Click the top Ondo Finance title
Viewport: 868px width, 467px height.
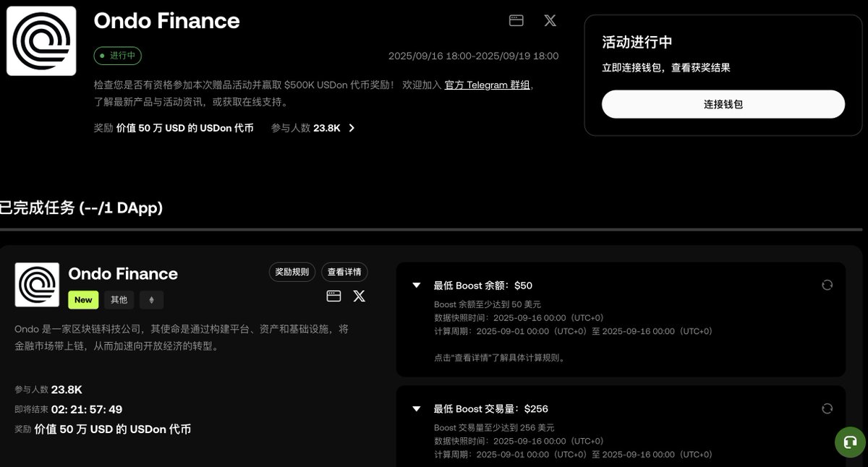pyautogui.click(x=166, y=20)
